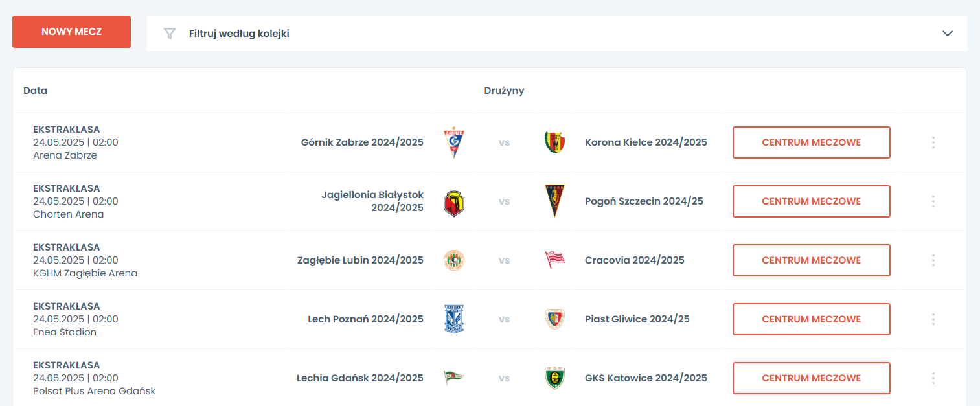Click the Lechia Gdańsk club crest
The image size is (980, 406).
tap(454, 378)
